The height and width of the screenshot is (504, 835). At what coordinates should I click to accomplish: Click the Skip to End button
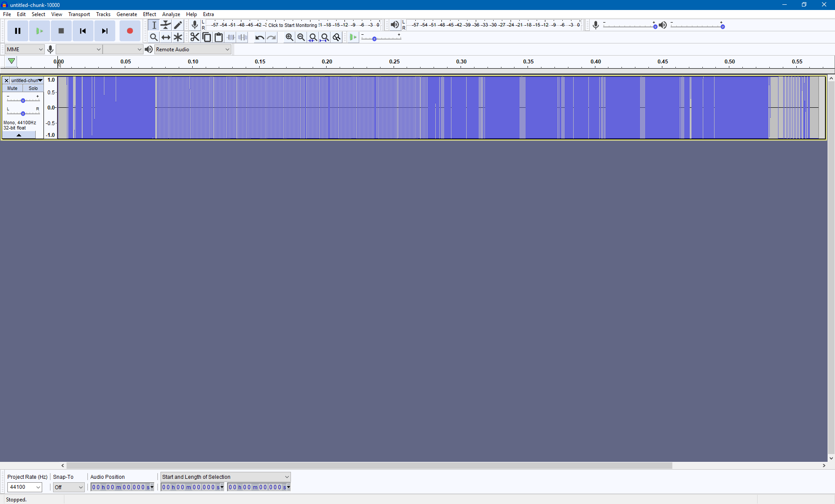pos(105,31)
